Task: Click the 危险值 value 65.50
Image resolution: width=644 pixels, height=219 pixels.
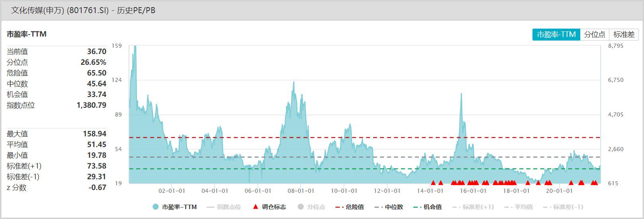Action: (x=97, y=73)
